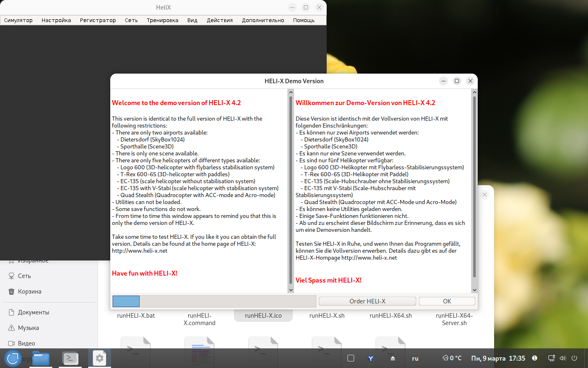
Task: Open the notifications counter icon
Action: point(535,358)
